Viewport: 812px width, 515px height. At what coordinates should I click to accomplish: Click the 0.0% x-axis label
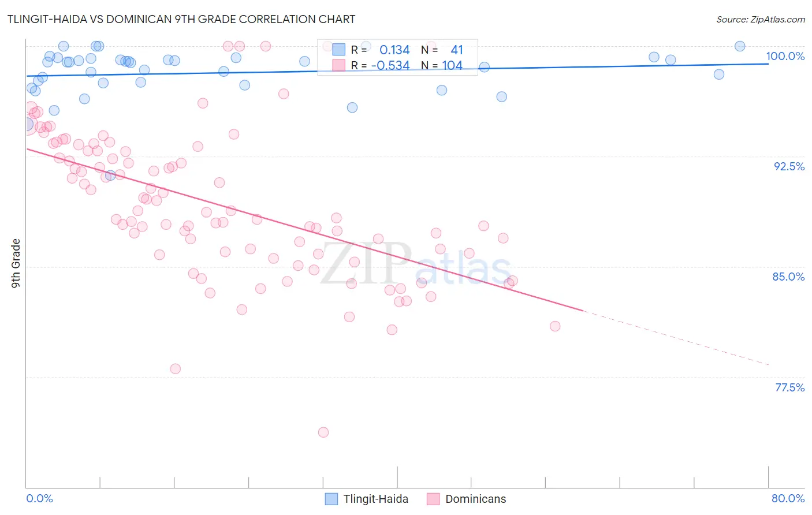[39, 498]
